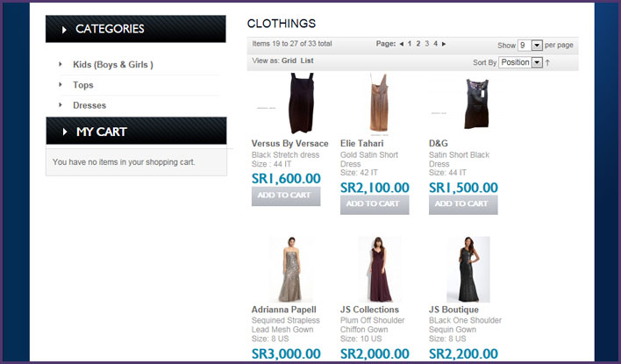Open Adrianna Papell gown image
This screenshot has width=621, height=364.
(x=290, y=270)
